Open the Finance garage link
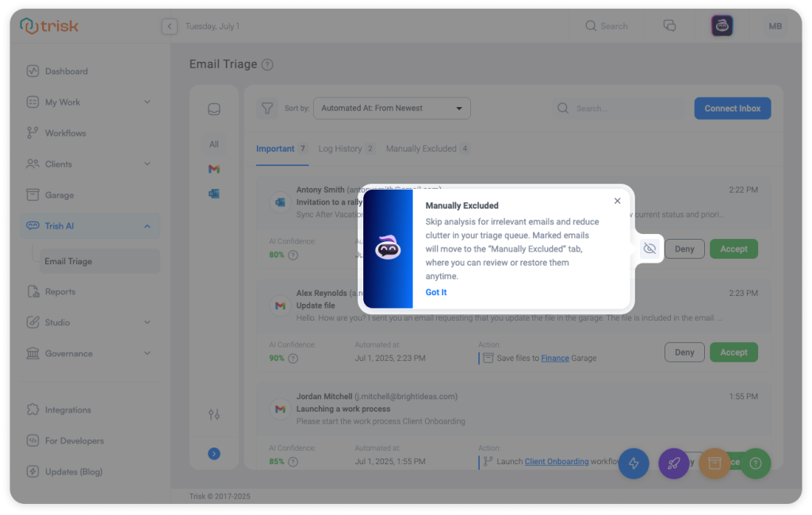This screenshot has width=812, height=515. click(554, 358)
